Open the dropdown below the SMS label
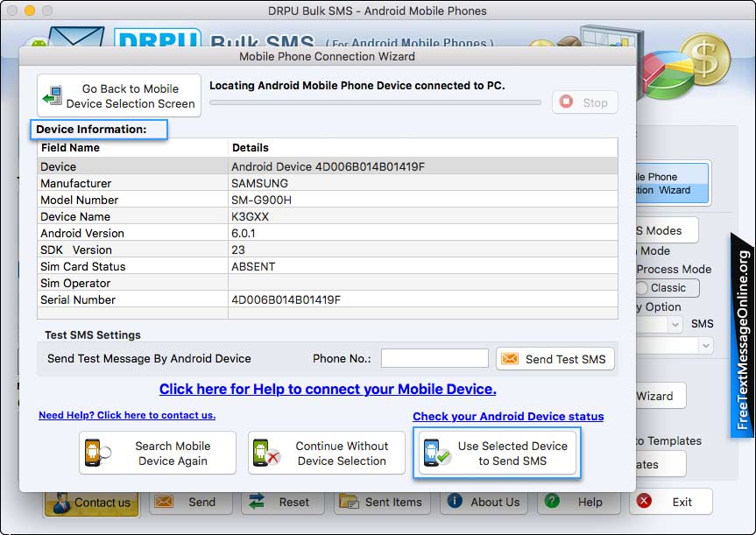 point(705,346)
